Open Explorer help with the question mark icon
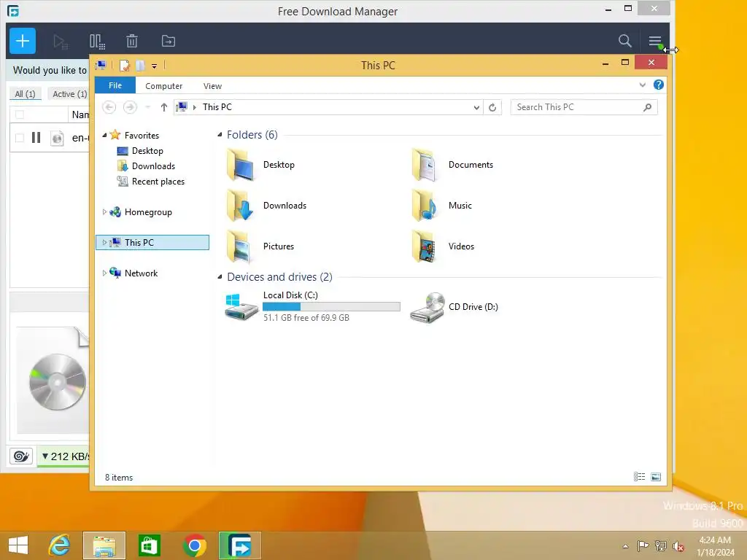The image size is (747, 560). tap(659, 85)
